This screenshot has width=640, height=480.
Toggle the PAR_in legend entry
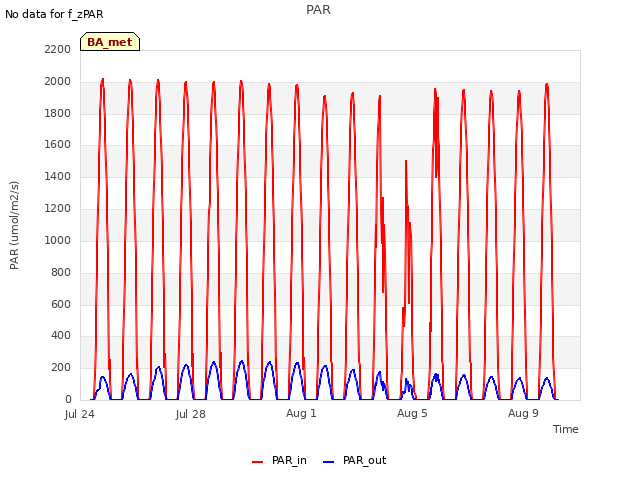point(279,460)
